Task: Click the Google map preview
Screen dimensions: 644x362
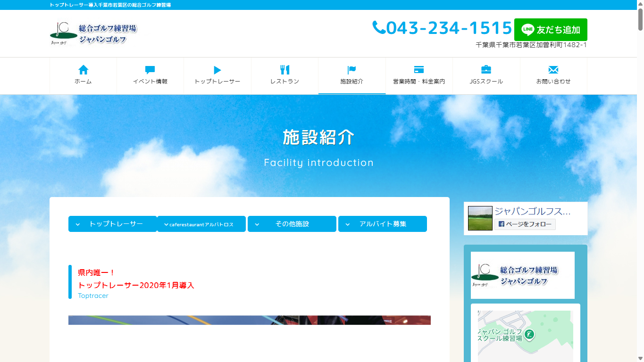Action: (x=526, y=336)
